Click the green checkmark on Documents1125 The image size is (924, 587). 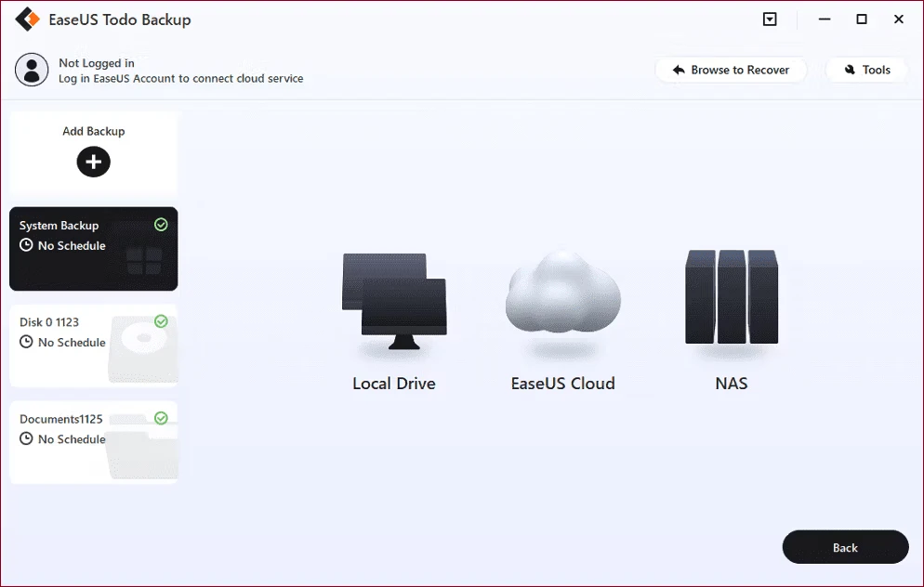click(161, 418)
